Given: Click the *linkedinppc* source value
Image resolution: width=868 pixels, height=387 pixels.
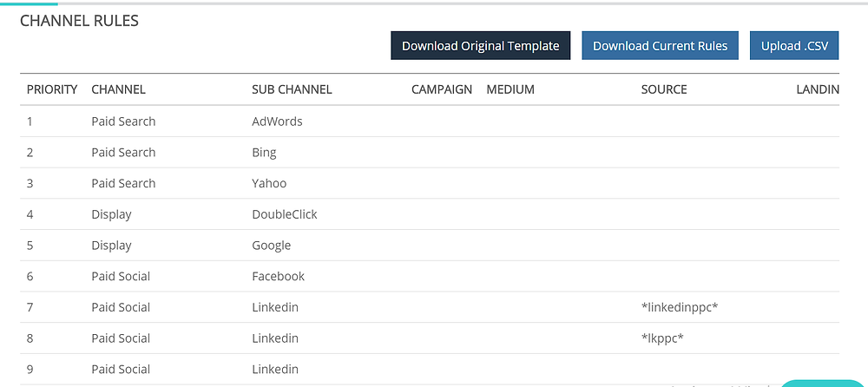Looking at the screenshot, I should (680, 307).
